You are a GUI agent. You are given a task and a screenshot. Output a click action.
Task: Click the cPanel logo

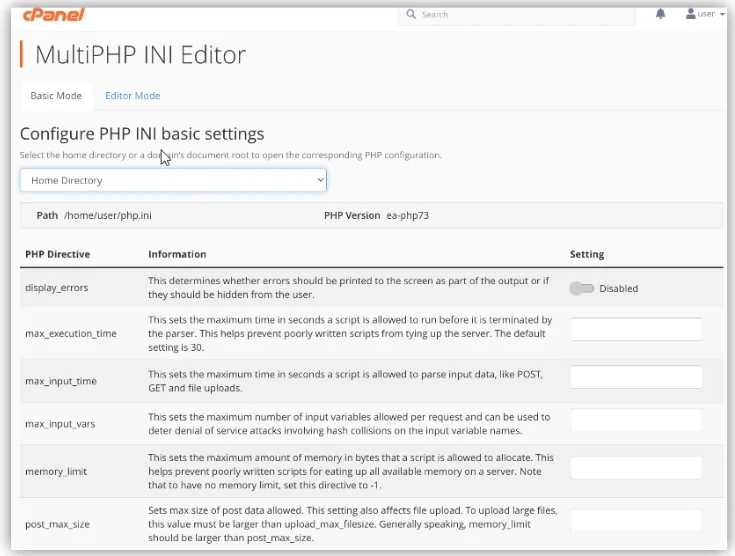coord(52,14)
